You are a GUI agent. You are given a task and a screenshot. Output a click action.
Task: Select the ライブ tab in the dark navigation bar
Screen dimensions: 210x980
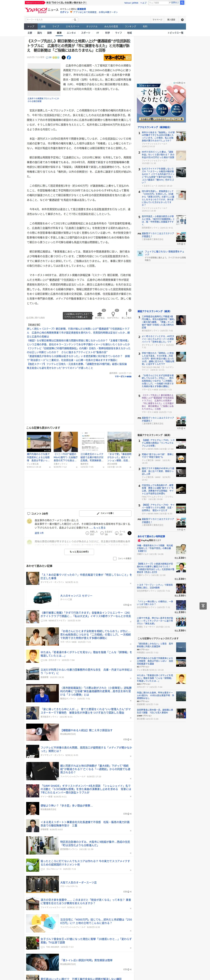pos(56,26)
